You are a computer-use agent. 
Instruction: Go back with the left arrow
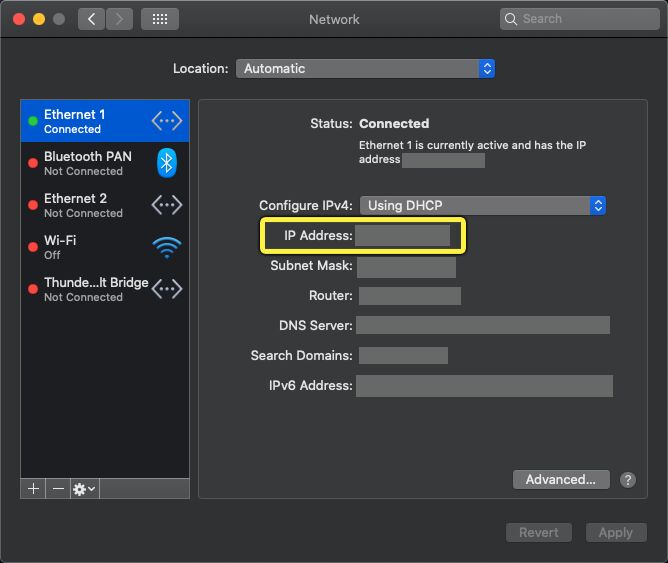click(92, 19)
